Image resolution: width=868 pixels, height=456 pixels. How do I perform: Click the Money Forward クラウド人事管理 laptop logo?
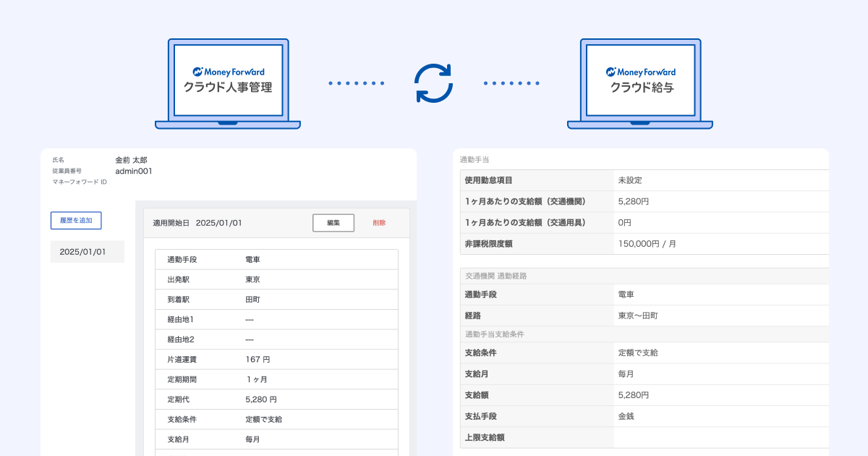tap(228, 80)
